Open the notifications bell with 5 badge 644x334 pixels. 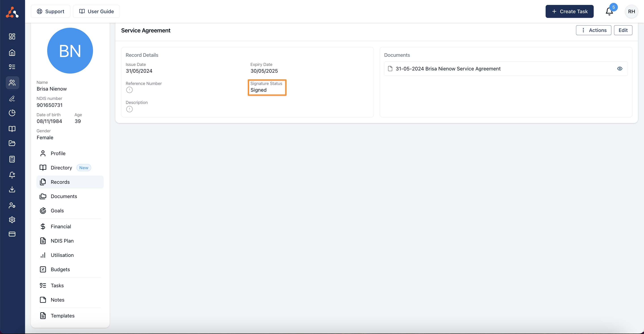610,11
